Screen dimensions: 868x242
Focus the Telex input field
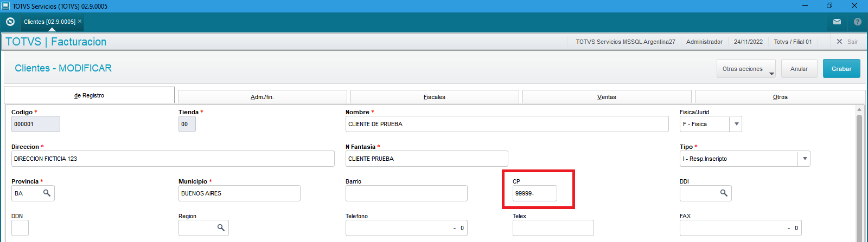pos(553,228)
